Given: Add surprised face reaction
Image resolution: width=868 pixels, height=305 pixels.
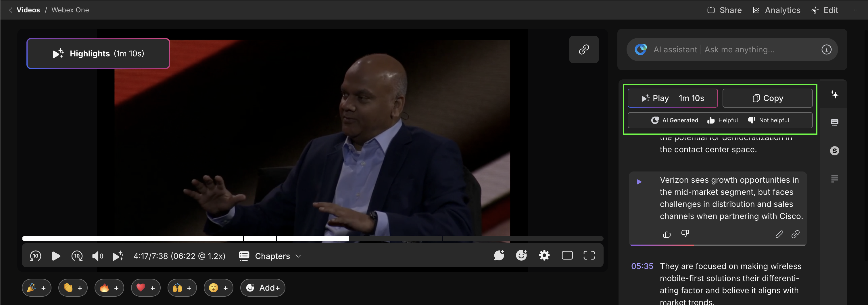Looking at the screenshot, I should point(219,288).
